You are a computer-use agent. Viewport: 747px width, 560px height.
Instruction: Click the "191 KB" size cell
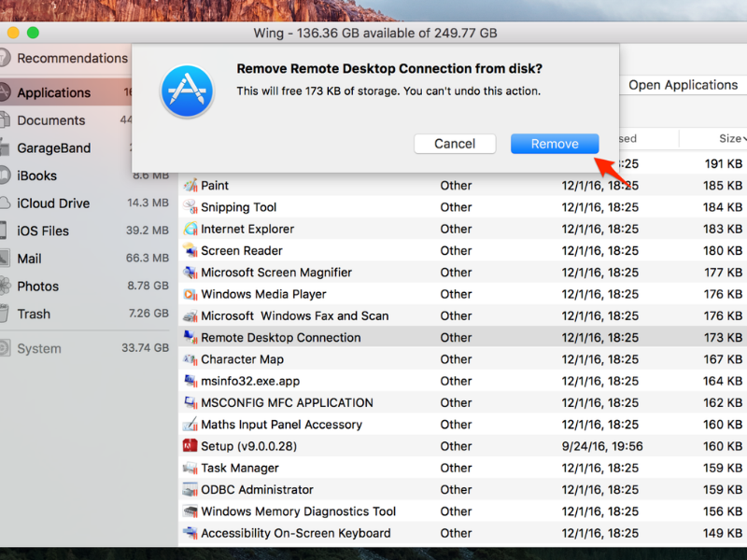723,164
